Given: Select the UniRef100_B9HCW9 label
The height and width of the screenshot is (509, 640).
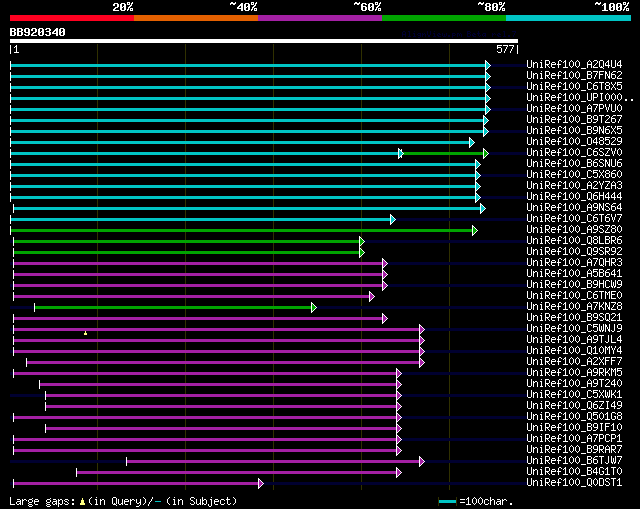Looking at the screenshot, I should coord(574,285).
